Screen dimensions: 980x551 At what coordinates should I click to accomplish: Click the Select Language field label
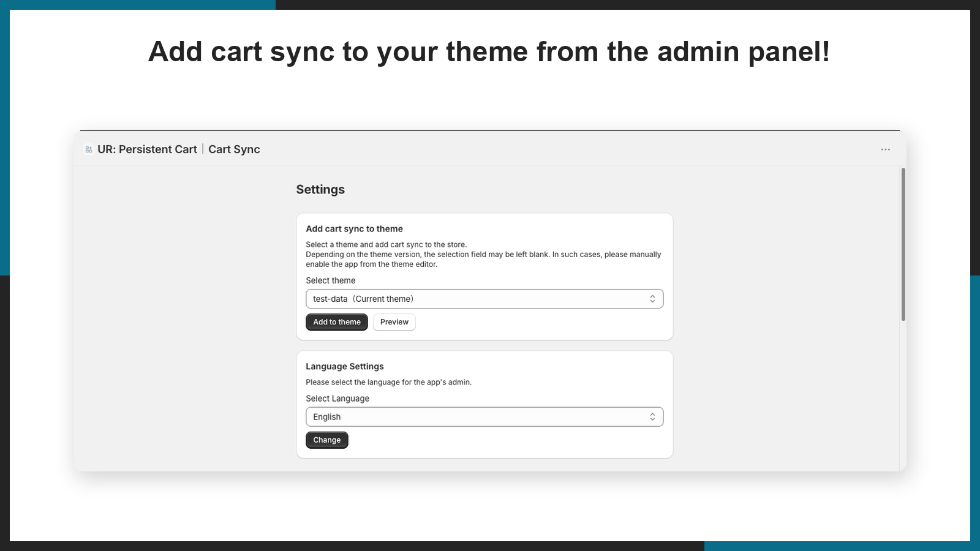click(x=337, y=399)
